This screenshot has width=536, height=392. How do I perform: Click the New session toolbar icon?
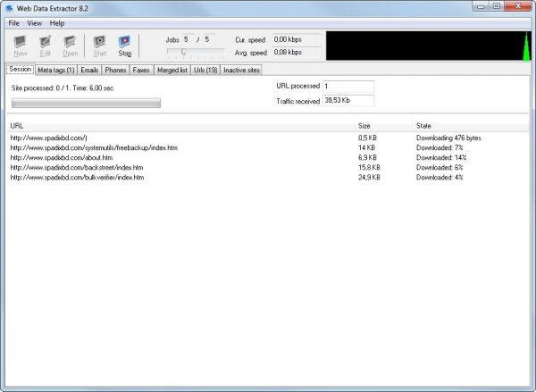click(21, 46)
